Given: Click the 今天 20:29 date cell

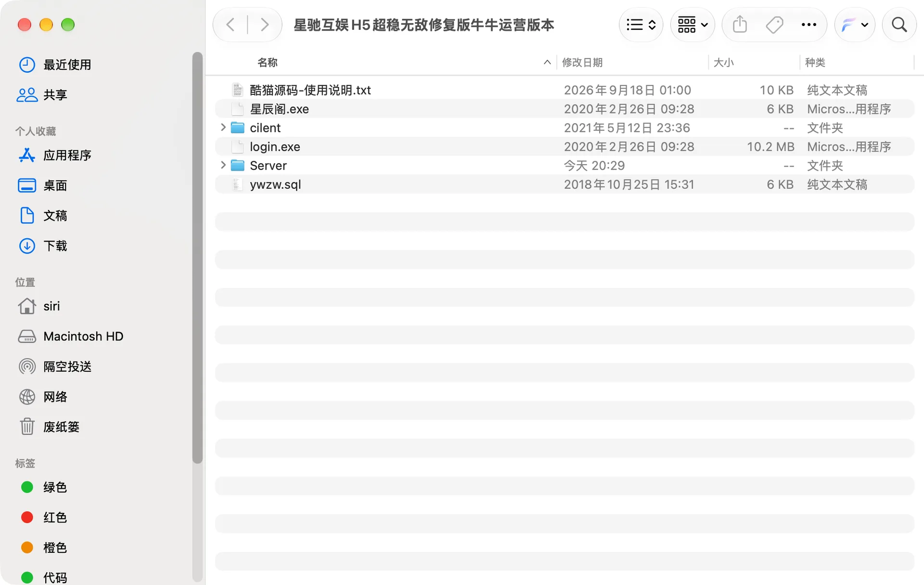Looking at the screenshot, I should (x=594, y=165).
